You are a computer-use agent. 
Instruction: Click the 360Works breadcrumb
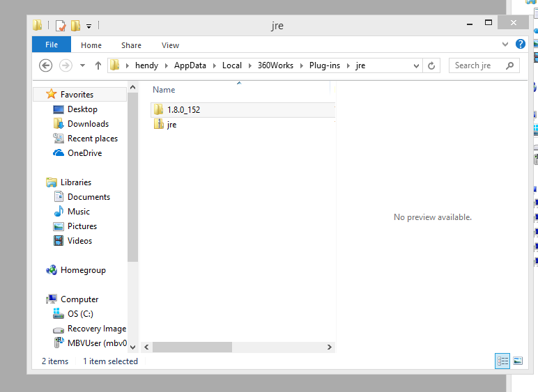click(275, 65)
